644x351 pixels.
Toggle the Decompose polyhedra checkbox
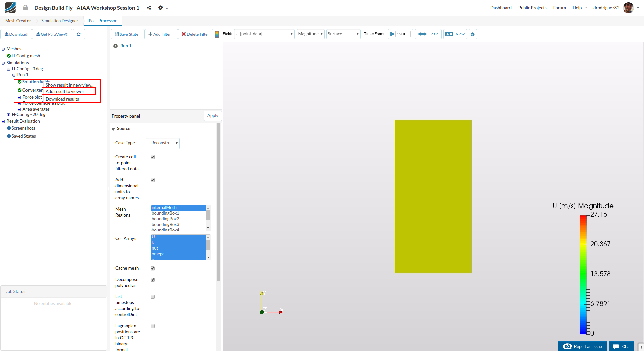click(153, 280)
